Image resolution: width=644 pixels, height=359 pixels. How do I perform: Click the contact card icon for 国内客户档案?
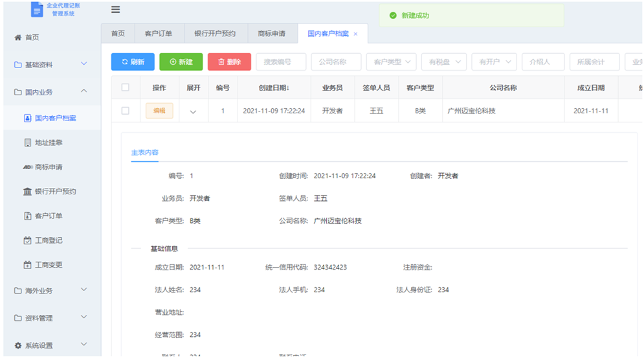[28, 119]
